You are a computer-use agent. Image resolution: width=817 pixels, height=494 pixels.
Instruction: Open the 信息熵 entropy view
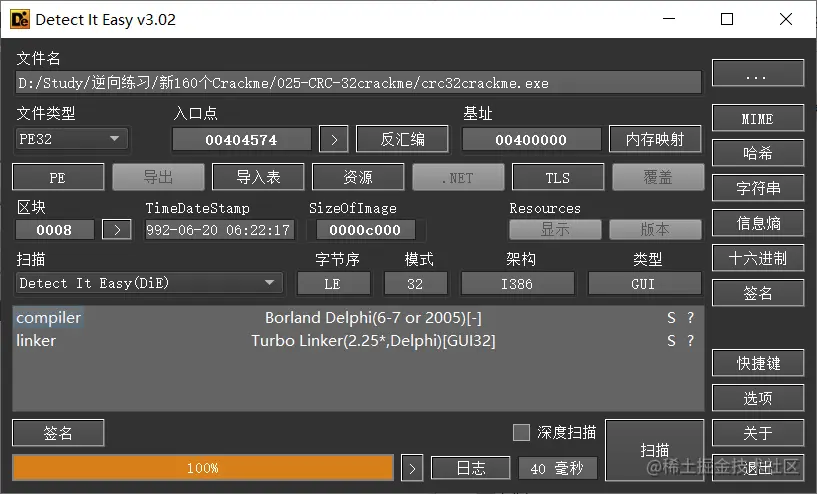coord(758,223)
